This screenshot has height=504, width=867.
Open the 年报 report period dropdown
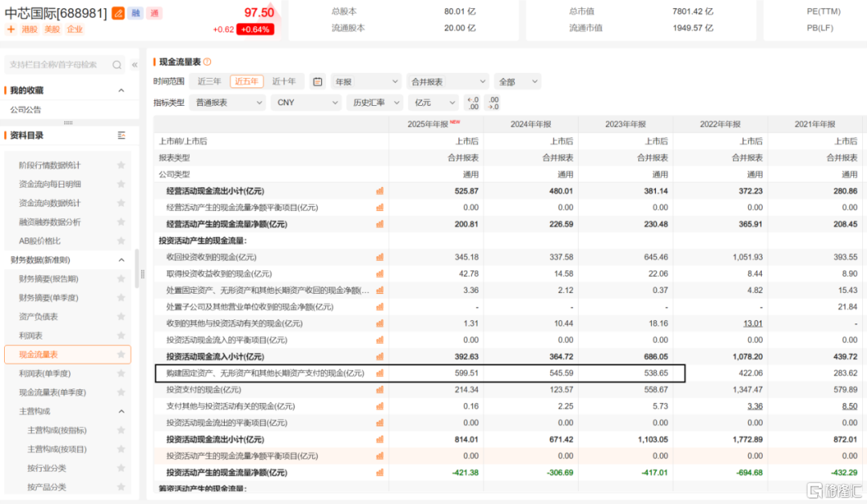click(x=366, y=82)
